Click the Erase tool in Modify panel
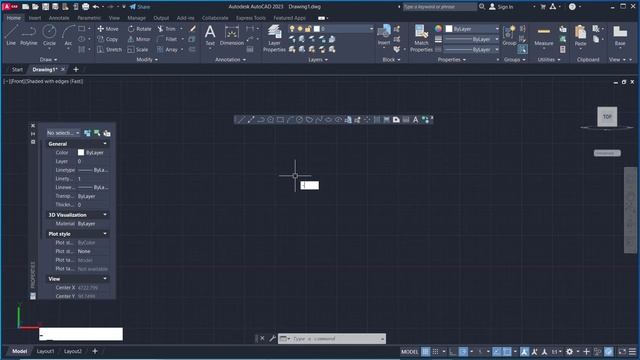 click(x=193, y=29)
